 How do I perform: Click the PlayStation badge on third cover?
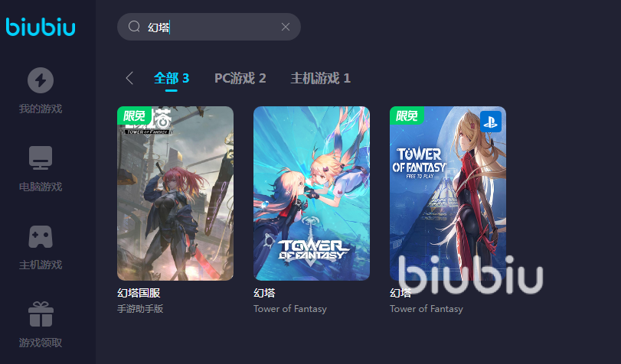click(491, 122)
